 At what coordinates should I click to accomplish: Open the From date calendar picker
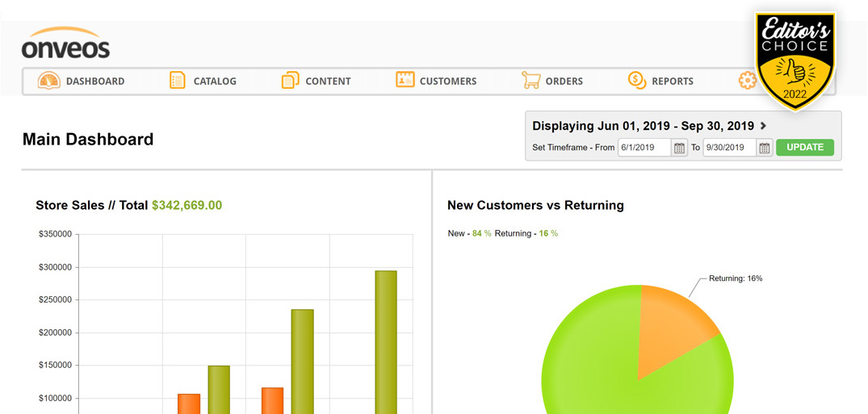click(x=679, y=148)
